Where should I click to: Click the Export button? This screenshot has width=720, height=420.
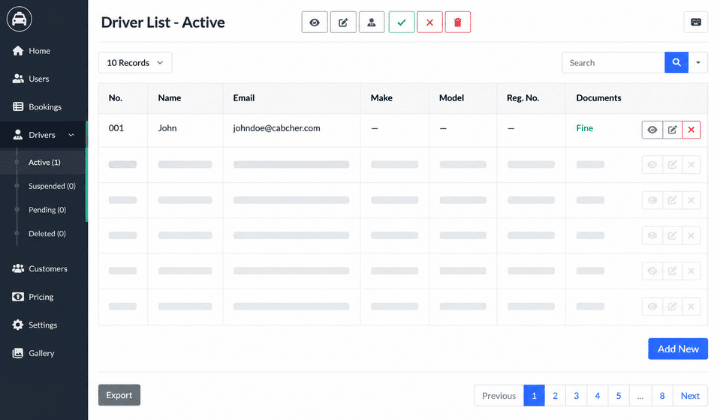[x=119, y=395]
